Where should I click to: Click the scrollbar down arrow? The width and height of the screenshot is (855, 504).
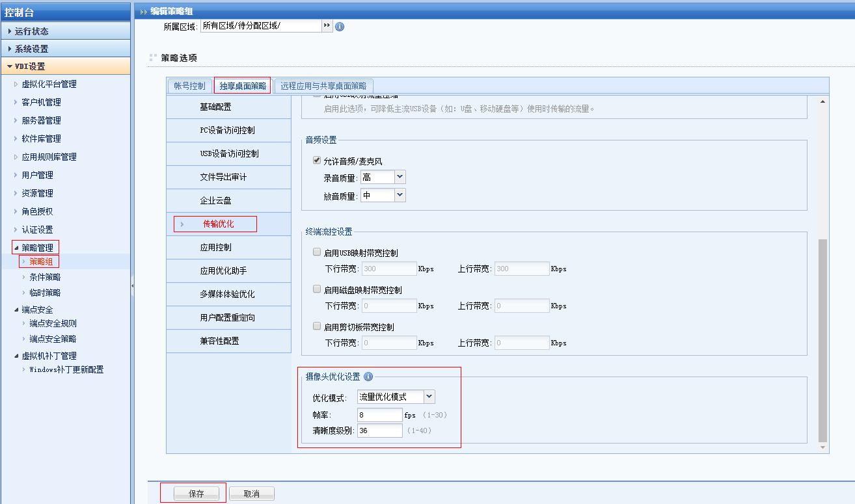pos(822,447)
